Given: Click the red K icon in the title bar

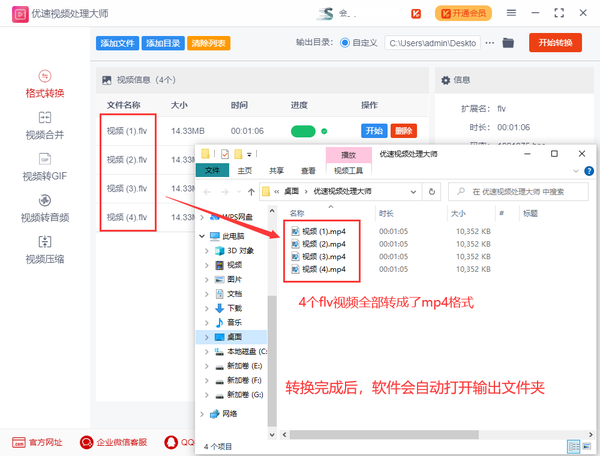Looking at the screenshot, I should (416, 14).
